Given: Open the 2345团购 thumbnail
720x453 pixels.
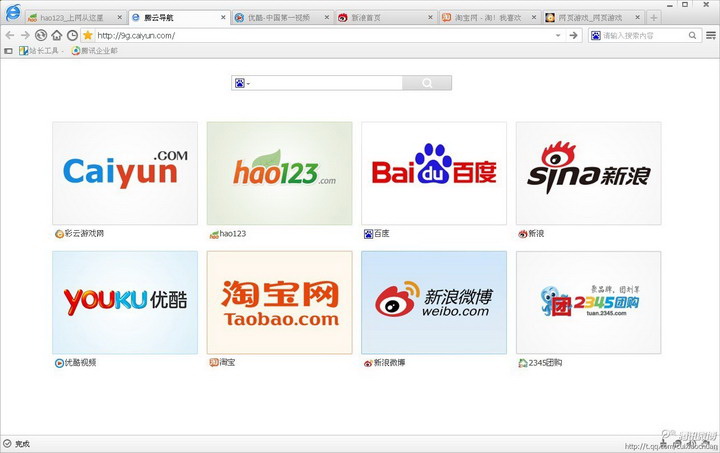Looking at the screenshot, I should click(589, 302).
